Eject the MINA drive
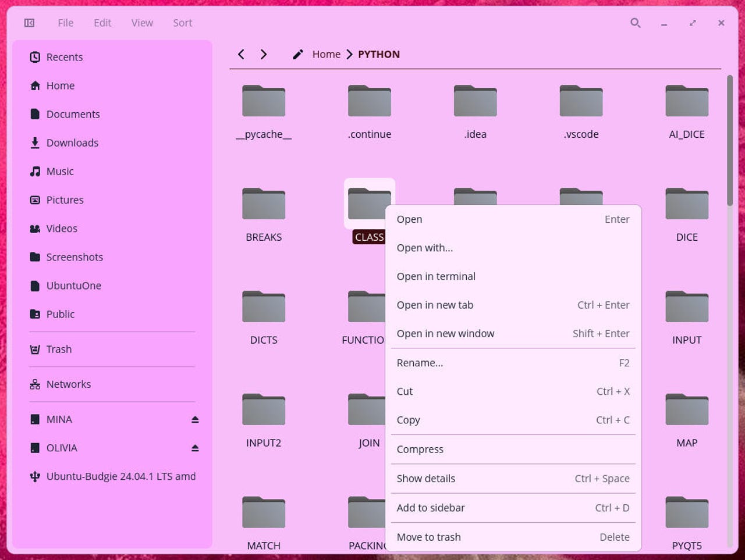The height and width of the screenshot is (560, 745). tap(195, 419)
